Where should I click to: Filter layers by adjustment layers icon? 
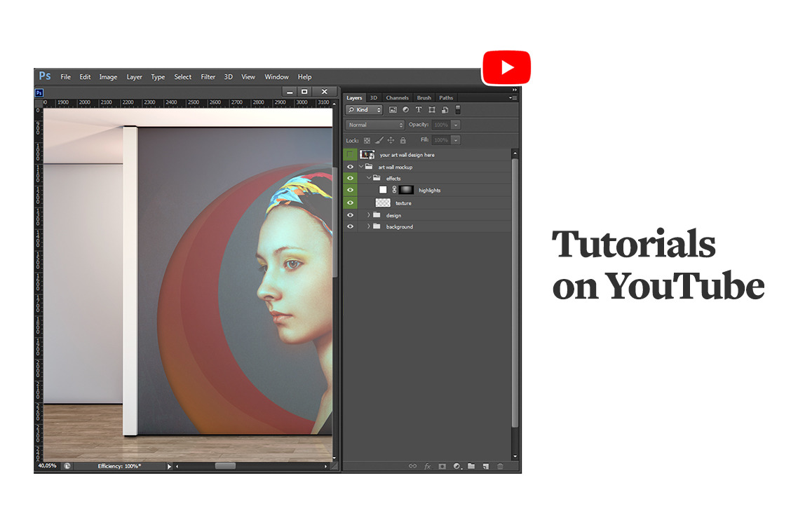(405, 110)
